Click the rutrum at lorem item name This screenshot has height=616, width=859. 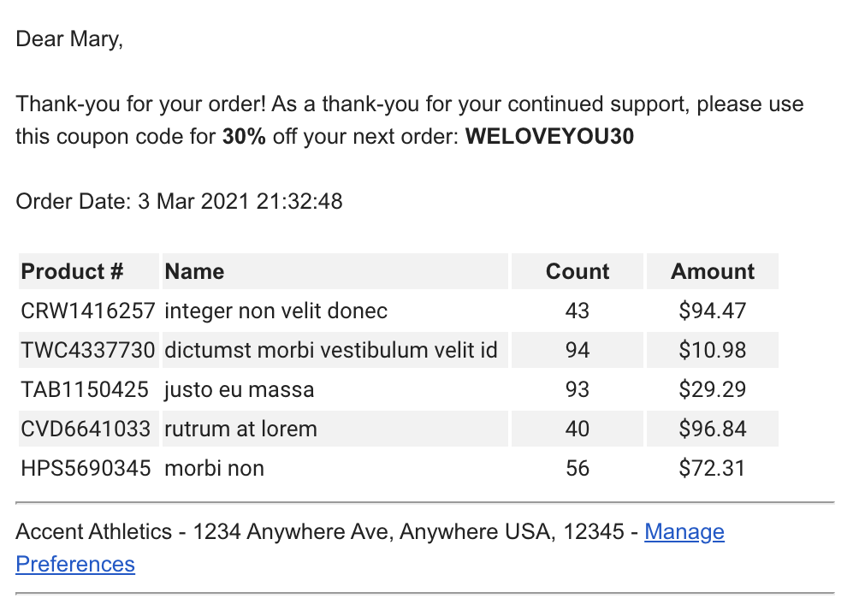[x=241, y=429]
